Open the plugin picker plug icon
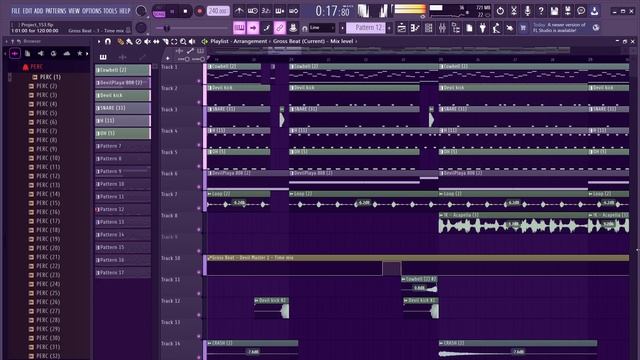The image size is (640, 360). 482,28
